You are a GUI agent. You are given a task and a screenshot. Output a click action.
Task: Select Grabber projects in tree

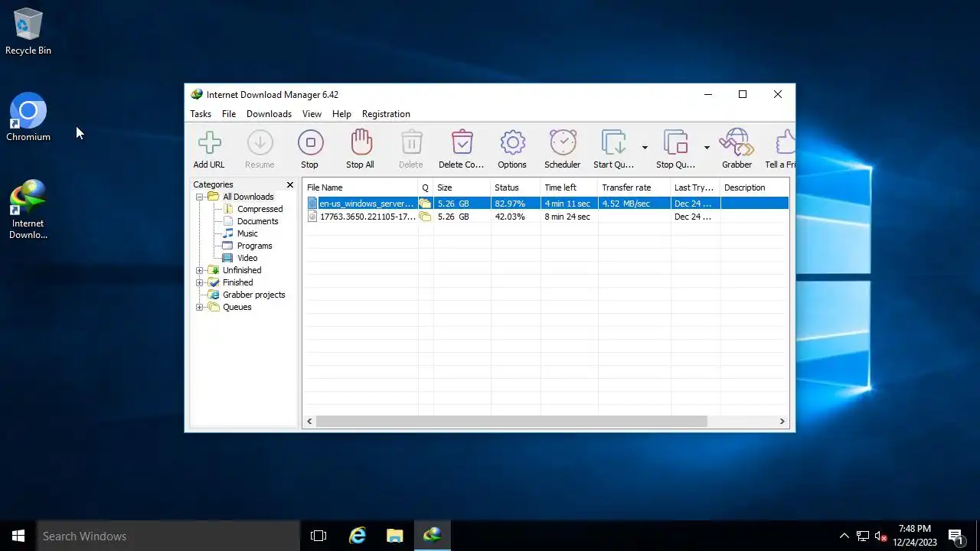[253, 295]
